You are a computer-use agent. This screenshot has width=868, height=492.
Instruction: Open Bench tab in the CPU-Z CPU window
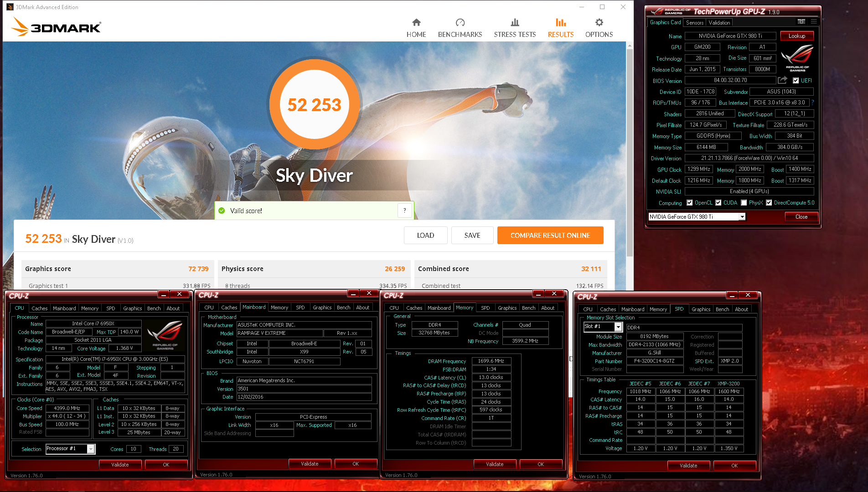(154, 308)
